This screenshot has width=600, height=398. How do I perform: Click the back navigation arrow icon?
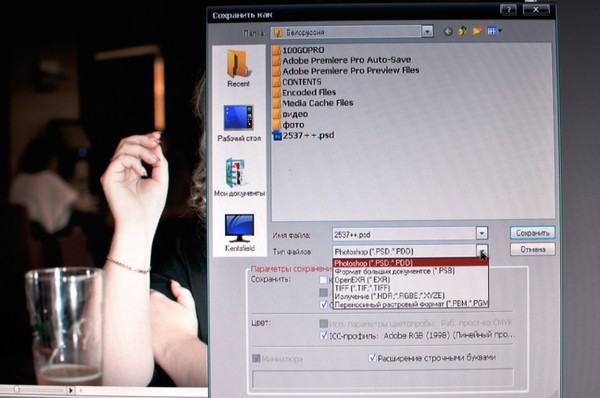(448, 32)
